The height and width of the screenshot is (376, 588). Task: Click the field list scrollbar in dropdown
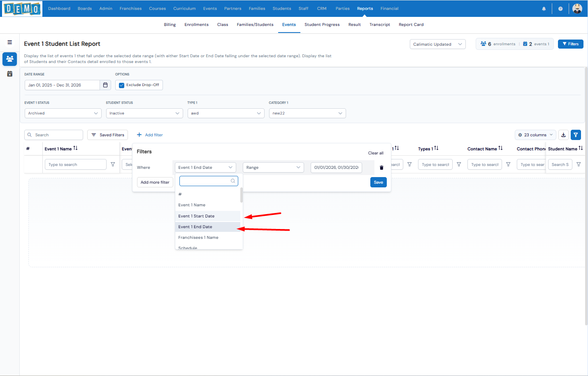(x=242, y=196)
